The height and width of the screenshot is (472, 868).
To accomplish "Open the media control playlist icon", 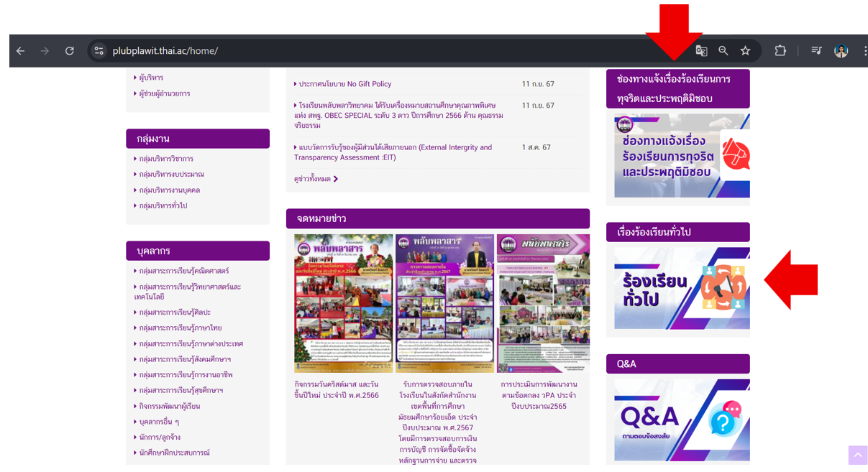I will [x=816, y=51].
